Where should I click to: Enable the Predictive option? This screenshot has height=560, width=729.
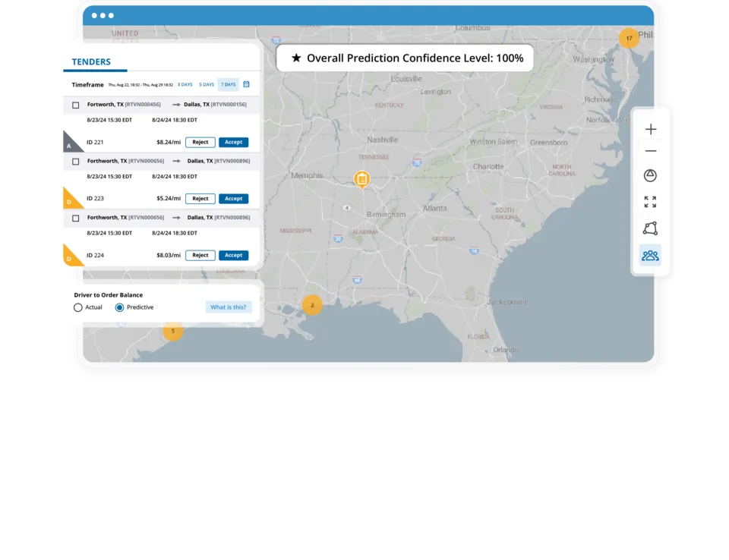[119, 307]
